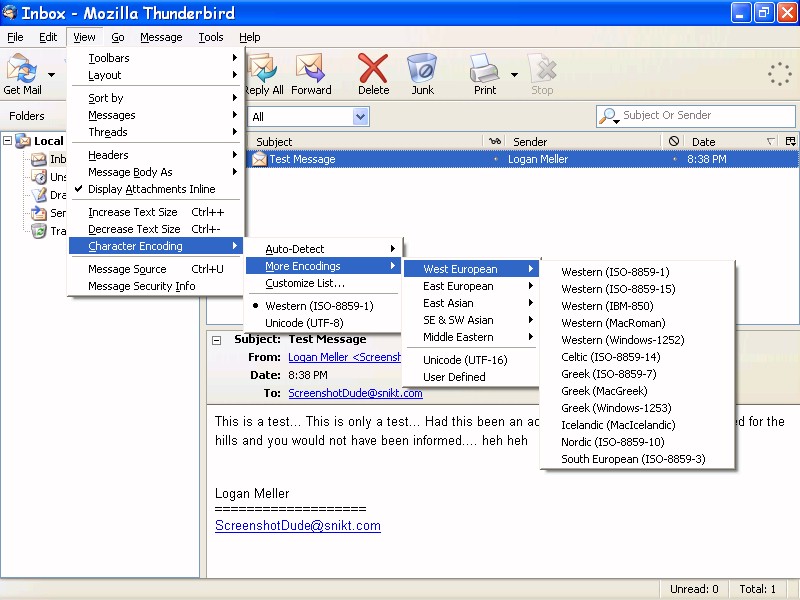Select Nordic (ISO-8859-10) encoding
The width and height of the screenshot is (800, 600).
(638, 442)
